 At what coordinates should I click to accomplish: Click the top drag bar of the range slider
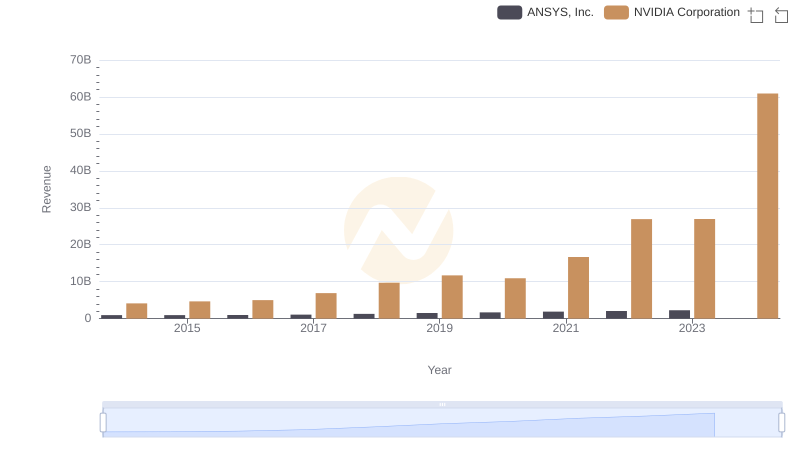pos(442,404)
